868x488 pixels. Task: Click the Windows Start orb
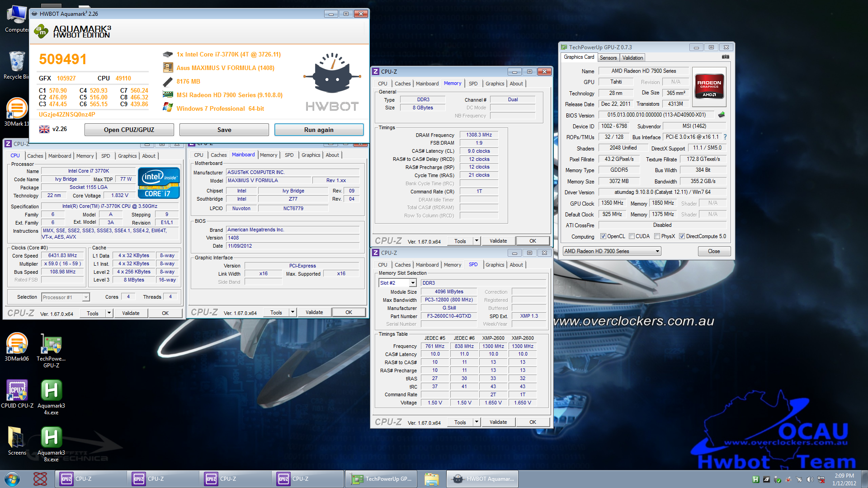[12, 479]
